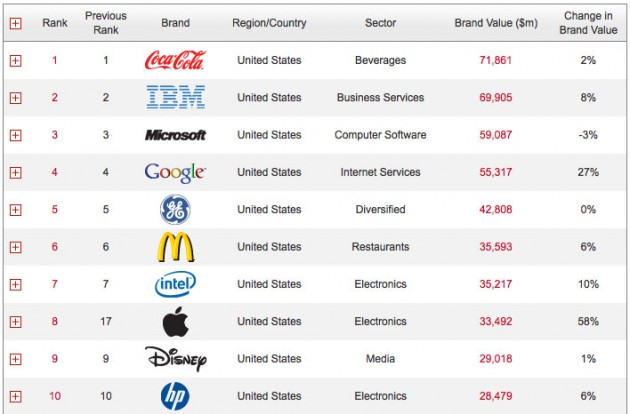Image resolution: width=630 pixels, height=414 pixels.
Task: Expand the rank 8 Apple row
Action: [x=15, y=322]
